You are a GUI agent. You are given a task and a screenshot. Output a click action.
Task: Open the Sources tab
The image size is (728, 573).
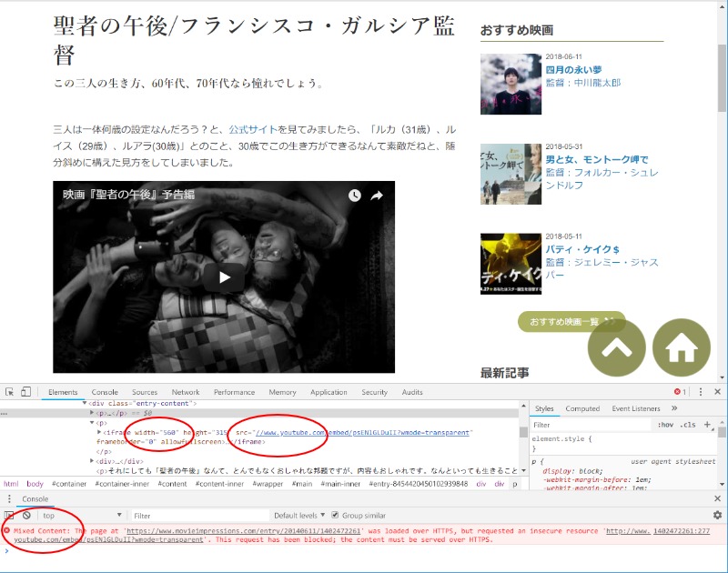coord(145,392)
